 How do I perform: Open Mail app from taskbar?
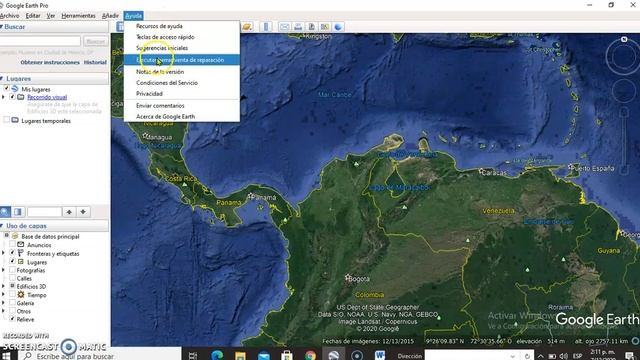[x=264, y=355]
